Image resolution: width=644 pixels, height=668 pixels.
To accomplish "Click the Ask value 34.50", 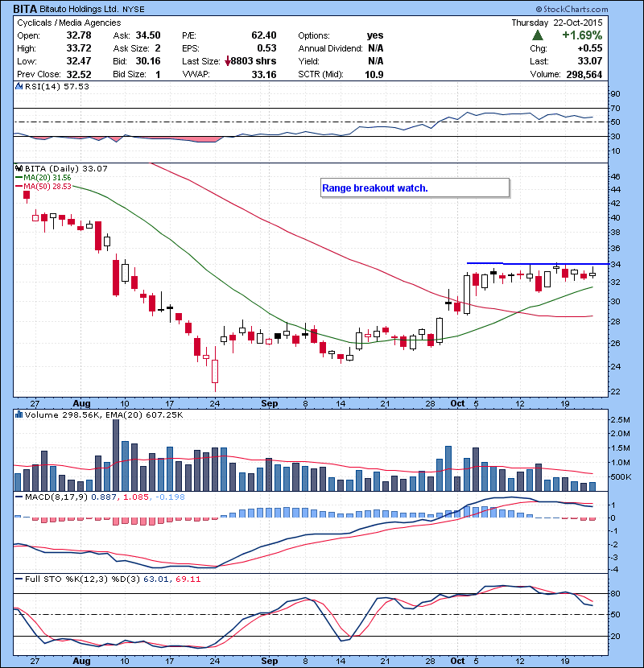I will tap(148, 35).
